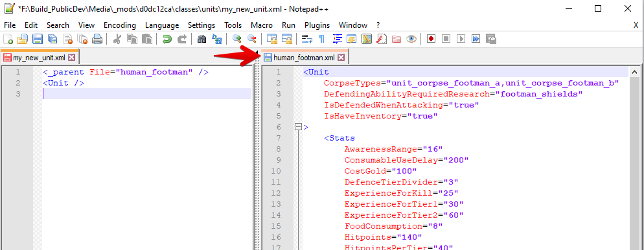Open the Encoding menu
This screenshot has width=644, height=250.
pos(119,25)
